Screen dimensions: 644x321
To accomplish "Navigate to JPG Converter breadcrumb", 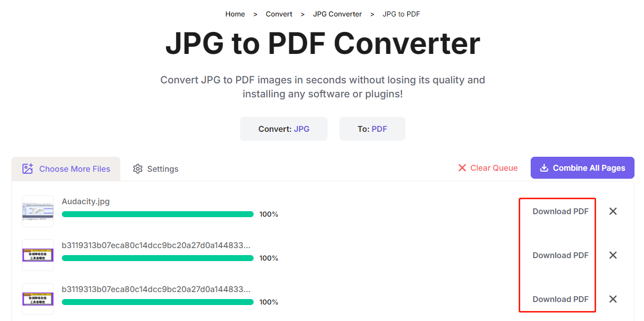I will pyautogui.click(x=337, y=14).
